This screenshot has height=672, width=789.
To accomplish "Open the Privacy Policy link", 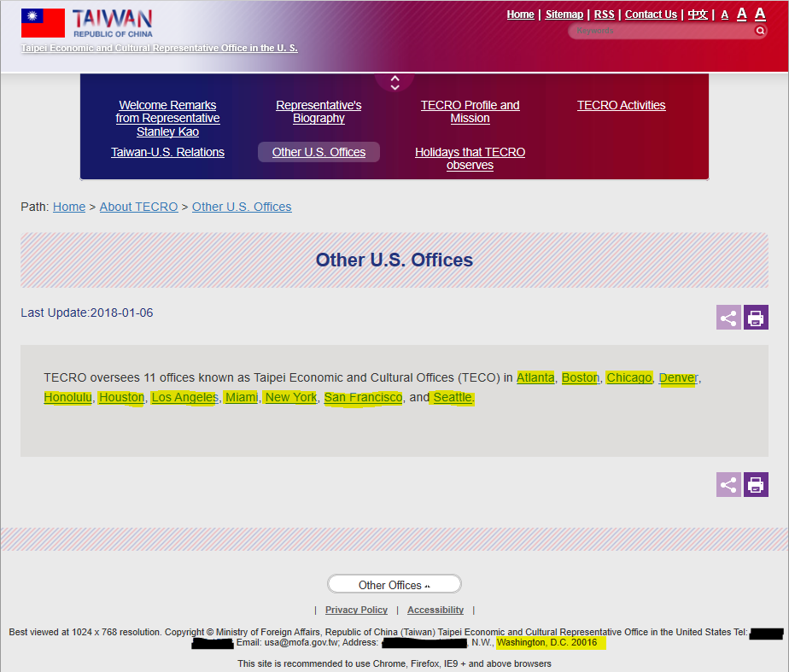I will click(356, 610).
